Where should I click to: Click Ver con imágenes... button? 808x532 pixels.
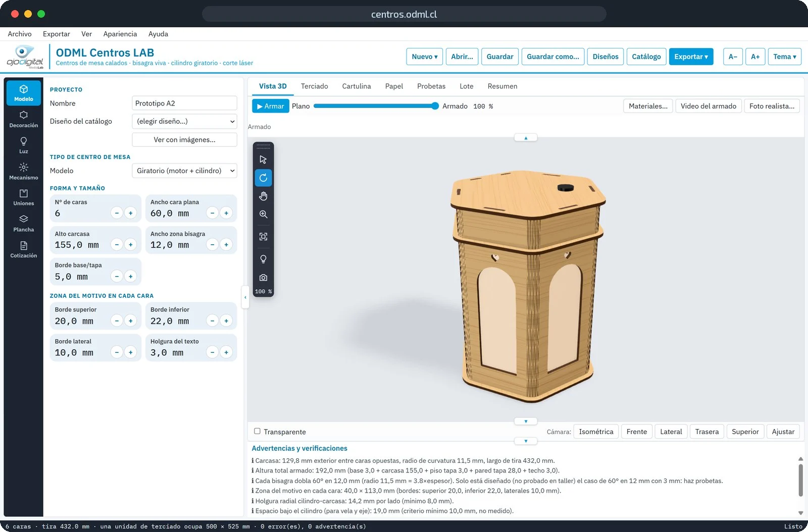pyautogui.click(x=184, y=140)
